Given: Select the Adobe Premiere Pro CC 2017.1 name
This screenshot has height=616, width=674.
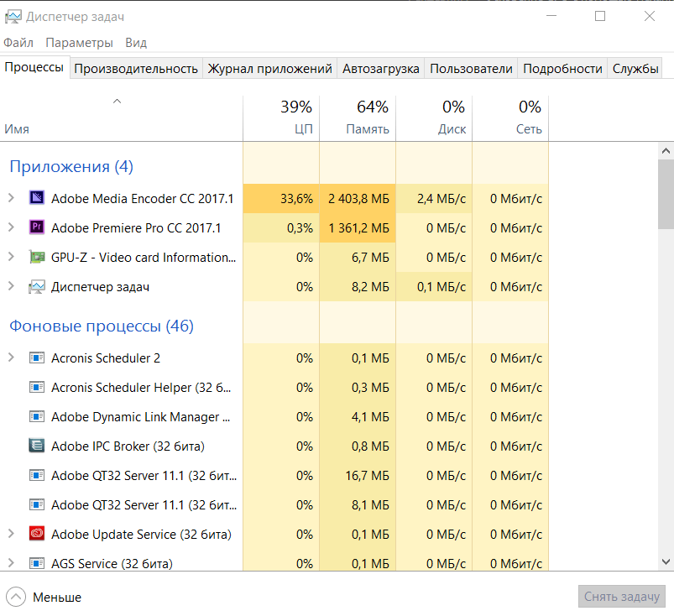Looking at the screenshot, I should [136, 227].
